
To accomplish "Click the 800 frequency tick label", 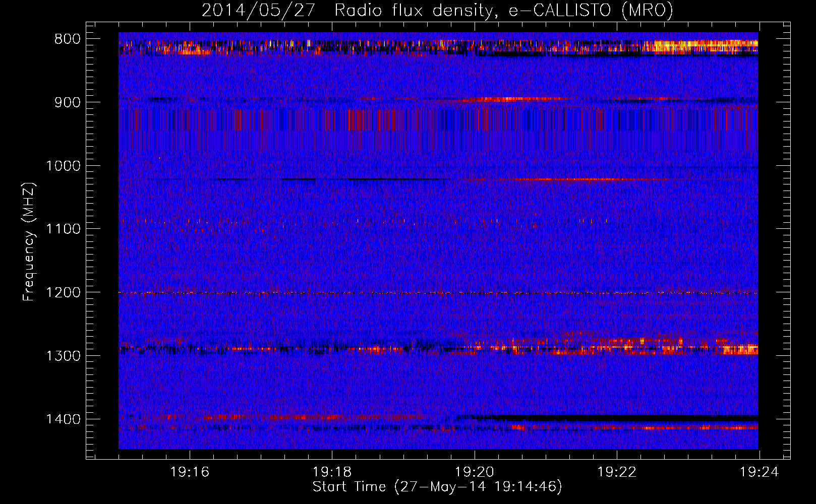I will point(68,39).
